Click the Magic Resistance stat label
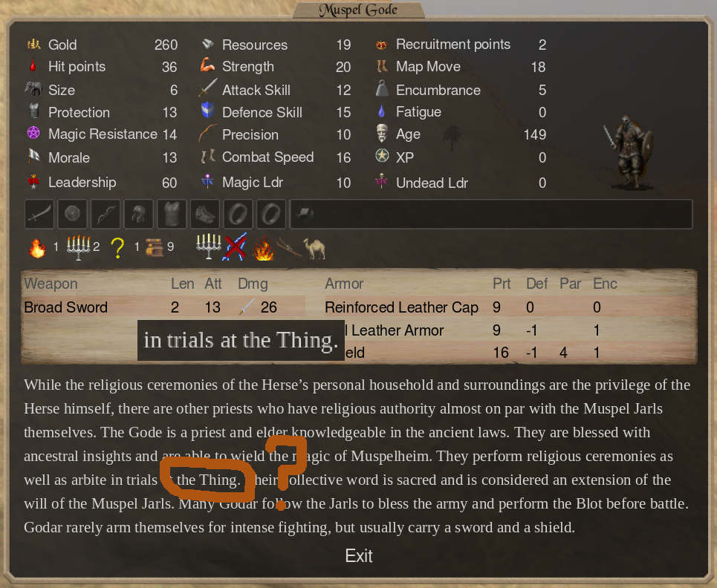Viewport: 717px width, 588px height. (103, 134)
